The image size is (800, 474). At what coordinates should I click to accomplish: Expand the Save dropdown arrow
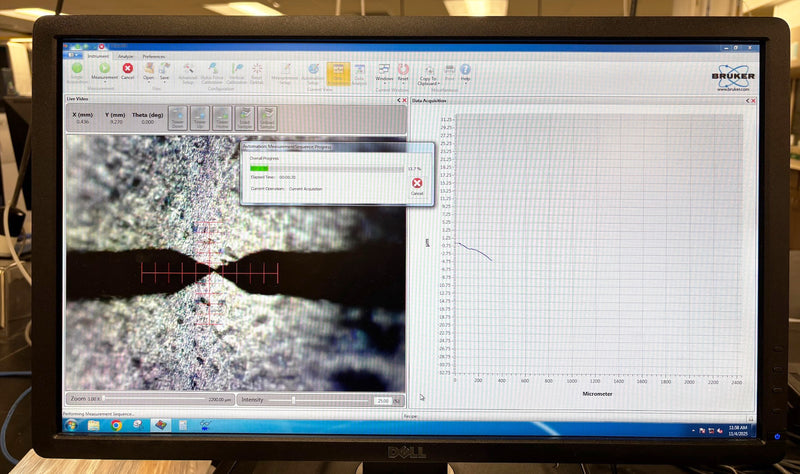click(164, 82)
